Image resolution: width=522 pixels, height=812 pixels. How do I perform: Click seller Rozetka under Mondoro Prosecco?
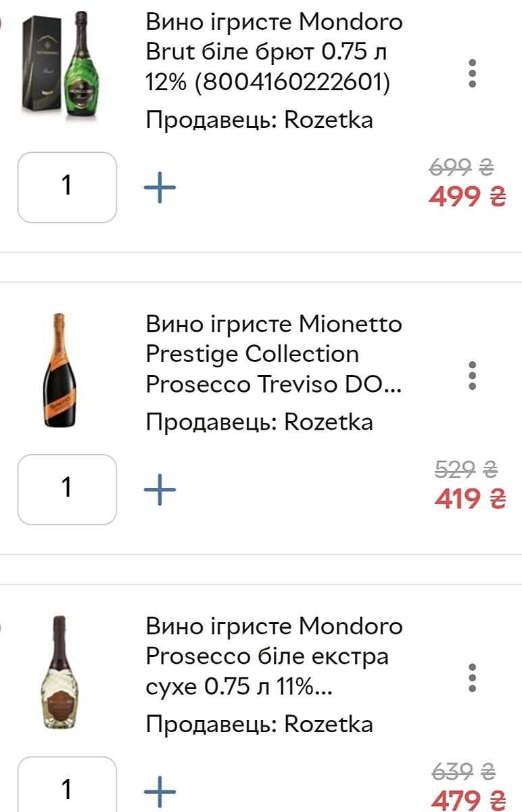point(259,724)
